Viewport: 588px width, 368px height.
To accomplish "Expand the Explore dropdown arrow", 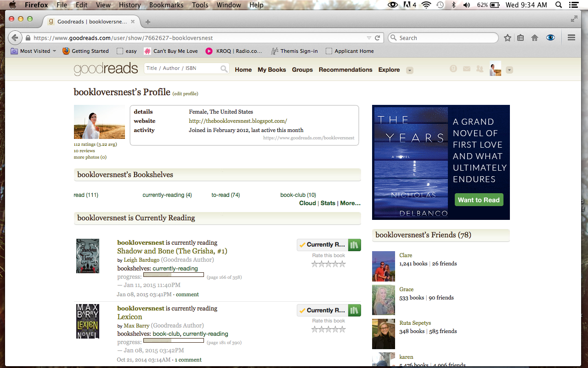I will click(410, 70).
